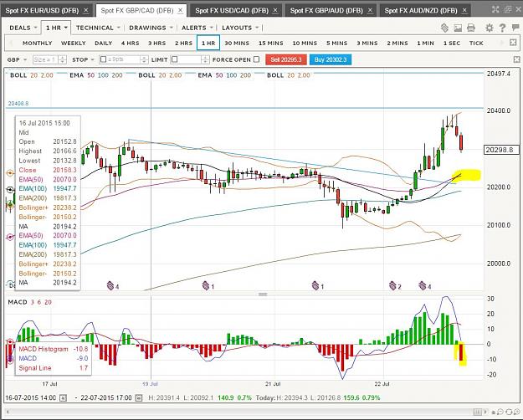Viewport: 523px width, 420px height.
Task: Detach chart to new window icon
Action: [x=508, y=10]
